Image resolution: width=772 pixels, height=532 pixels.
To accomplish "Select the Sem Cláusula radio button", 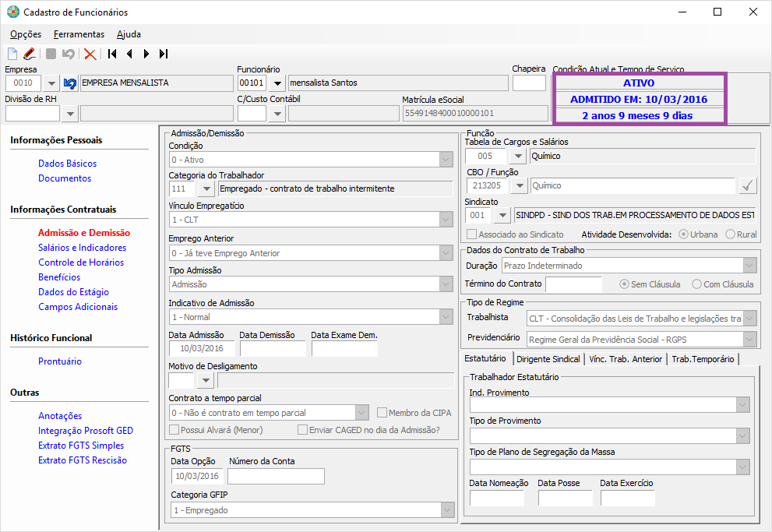I will (x=624, y=284).
